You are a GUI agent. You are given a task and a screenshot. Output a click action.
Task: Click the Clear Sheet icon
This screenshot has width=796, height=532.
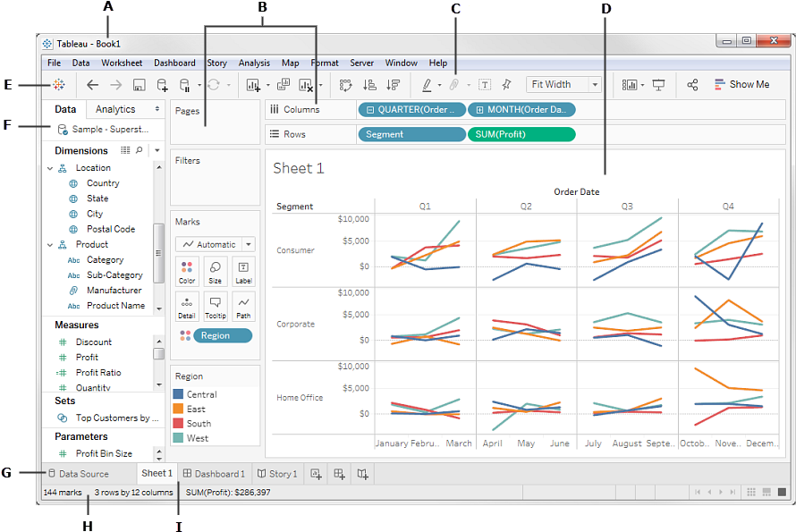(306, 85)
